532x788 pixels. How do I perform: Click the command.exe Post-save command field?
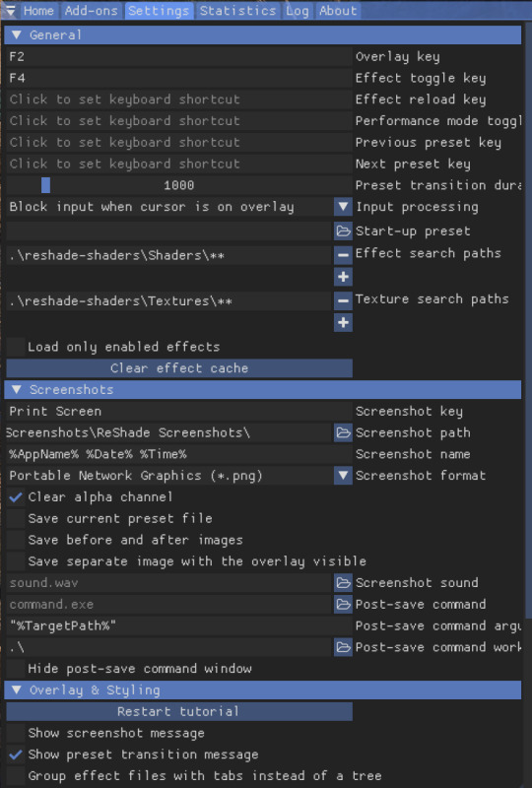168,604
